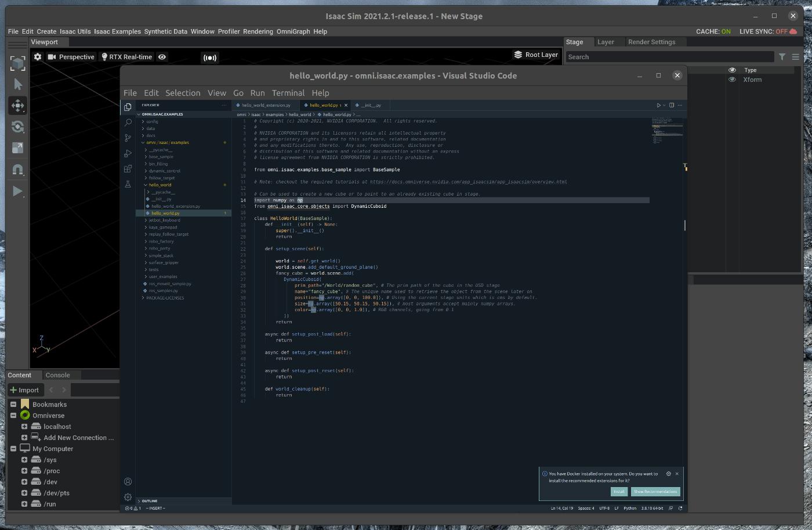The height and width of the screenshot is (530, 812).
Task: Toggle viewport visibility eye in Isaac Sim
Action: (x=162, y=57)
